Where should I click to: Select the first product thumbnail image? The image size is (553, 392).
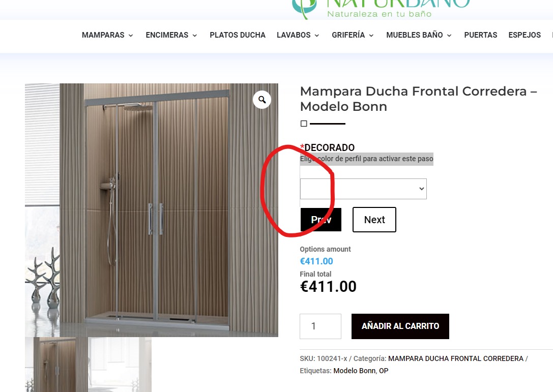[56, 365]
